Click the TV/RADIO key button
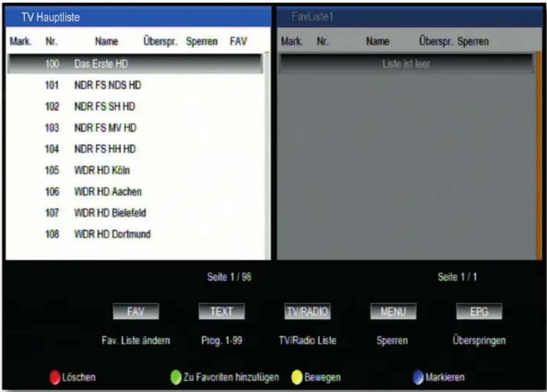This screenshot has width=547, height=392. tap(307, 311)
